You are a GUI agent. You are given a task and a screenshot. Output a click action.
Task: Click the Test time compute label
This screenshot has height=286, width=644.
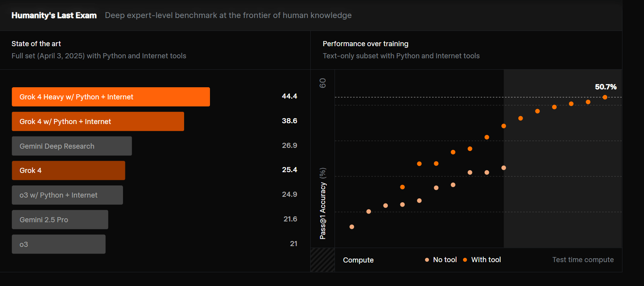[583, 260]
